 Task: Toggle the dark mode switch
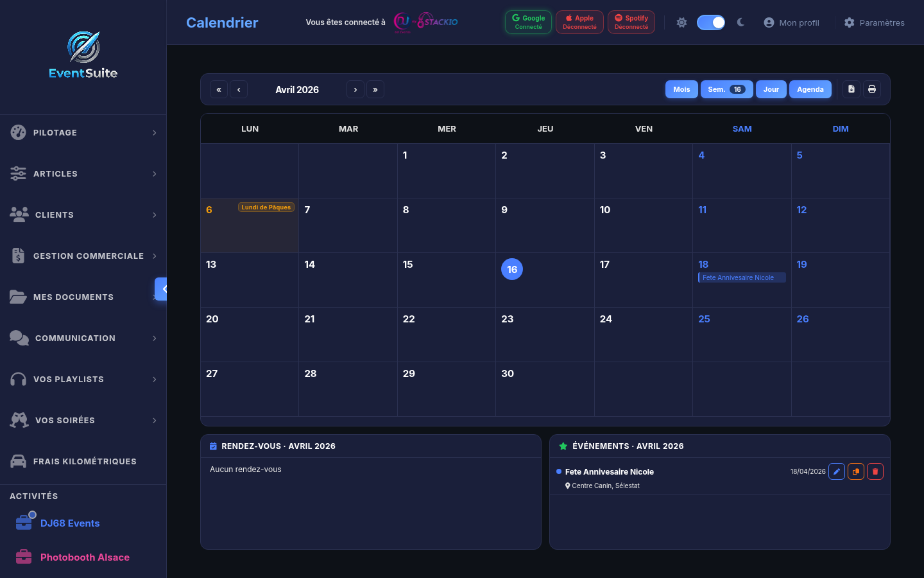click(710, 22)
